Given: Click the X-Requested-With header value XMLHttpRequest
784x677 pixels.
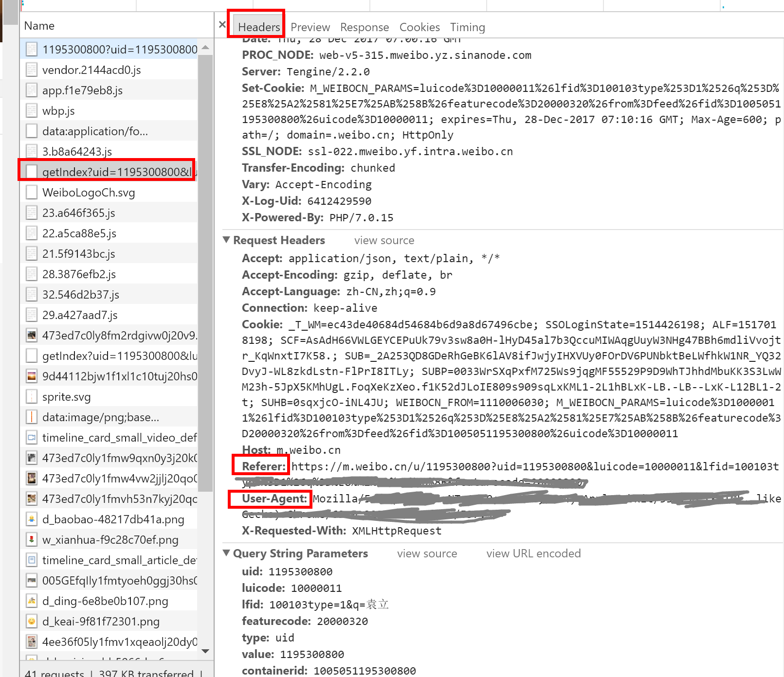Looking at the screenshot, I should pyautogui.click(x=397, y=531).
